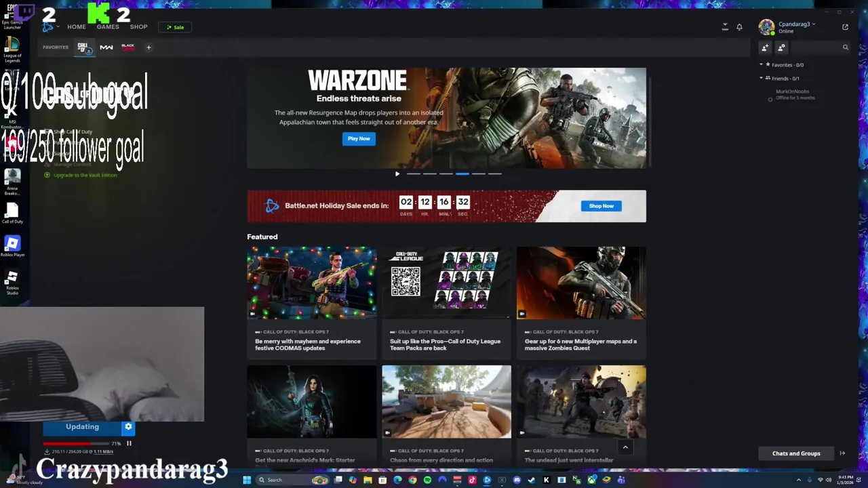
Task: Collapse the Favorites - 0/0 group
Action: coord(761,64)
